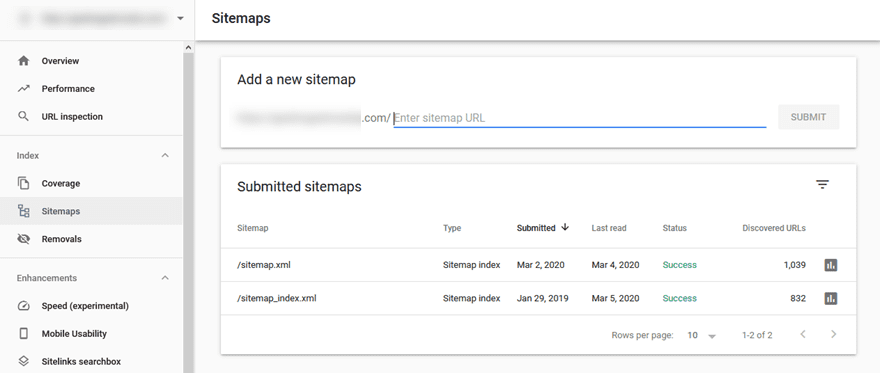Viewport: 880px width, 373px height.
Task: Click the Overview home icon
Action: coord(24,61)
